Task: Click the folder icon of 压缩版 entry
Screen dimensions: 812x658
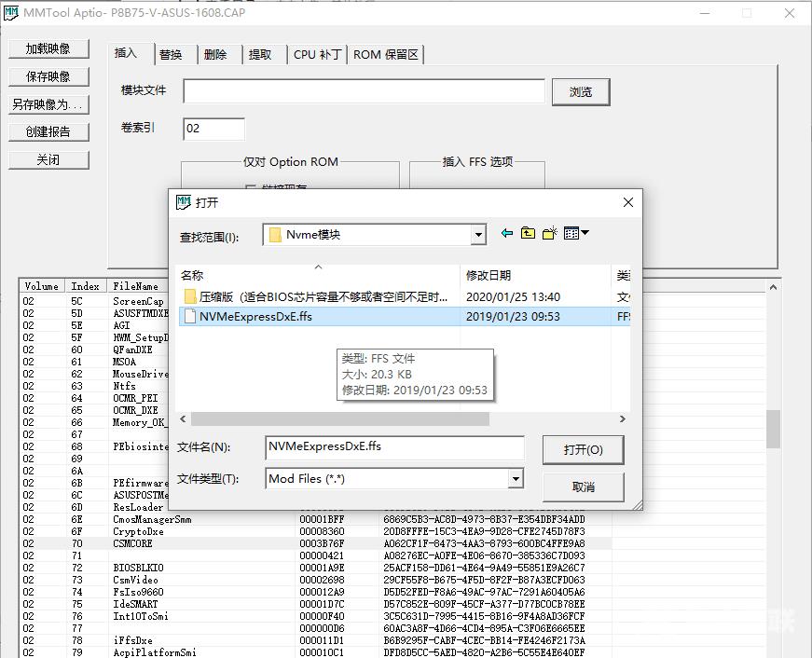Action: pyautogui.click(x=189, y=296)
